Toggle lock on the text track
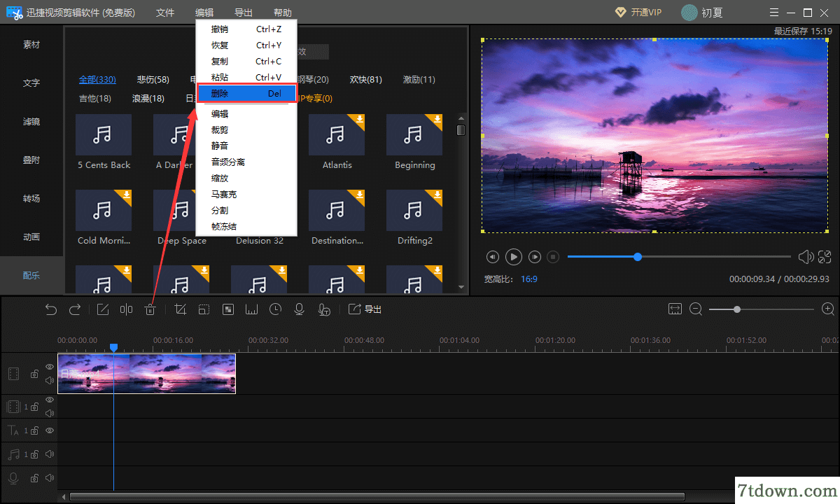 [x=34, y=430]
